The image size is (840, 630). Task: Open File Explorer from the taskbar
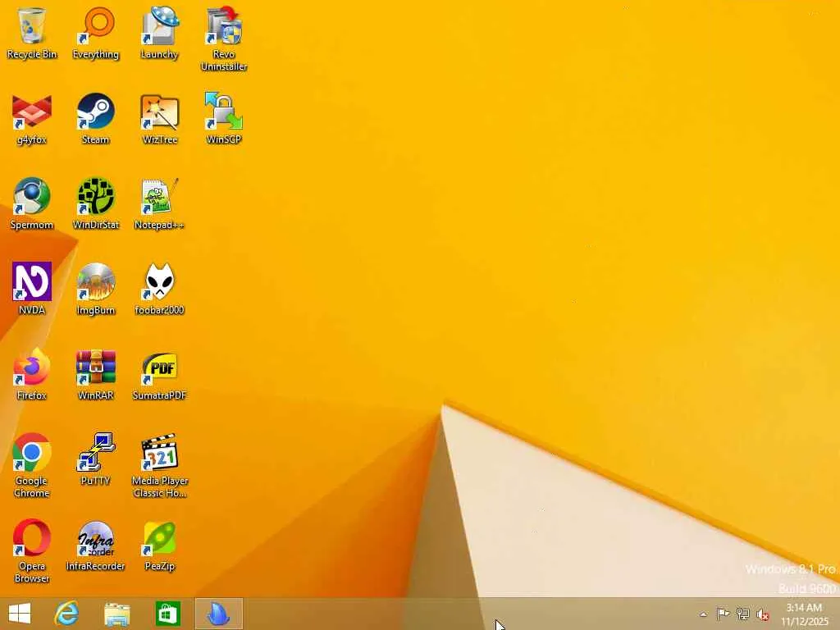pos(116,614)
